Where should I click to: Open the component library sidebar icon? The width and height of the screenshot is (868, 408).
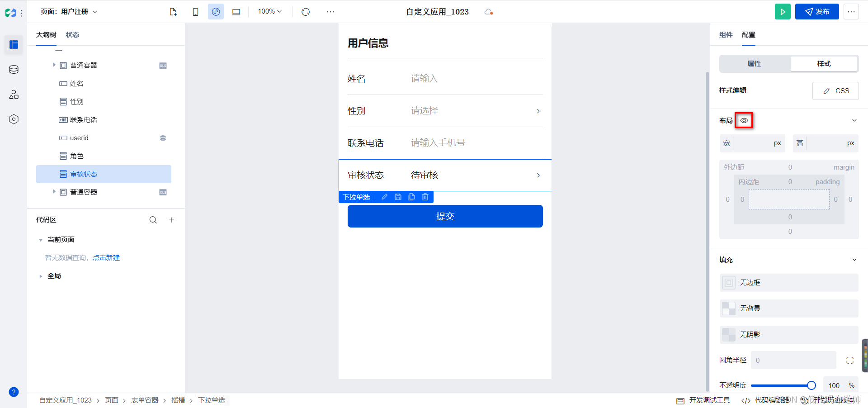pos(13,45)
